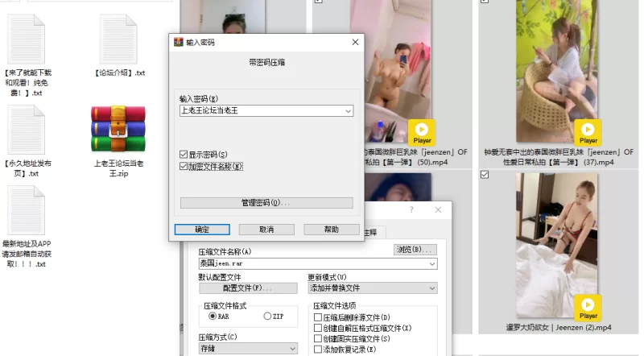
Task: Toggle the 加密文件名(N) checkbox
Action: click(x=184, y=166)
